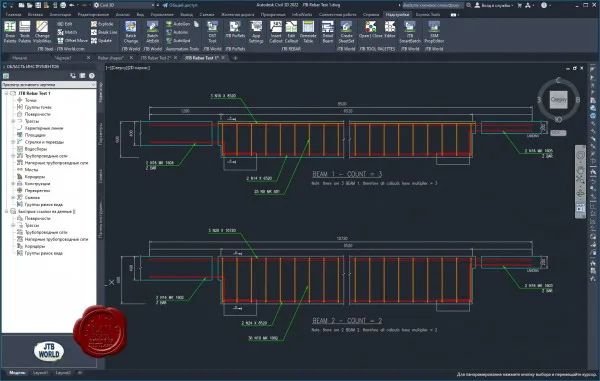600x381 pixels.
Task: Click the JTB World logo
Action: tap(49, 351)
